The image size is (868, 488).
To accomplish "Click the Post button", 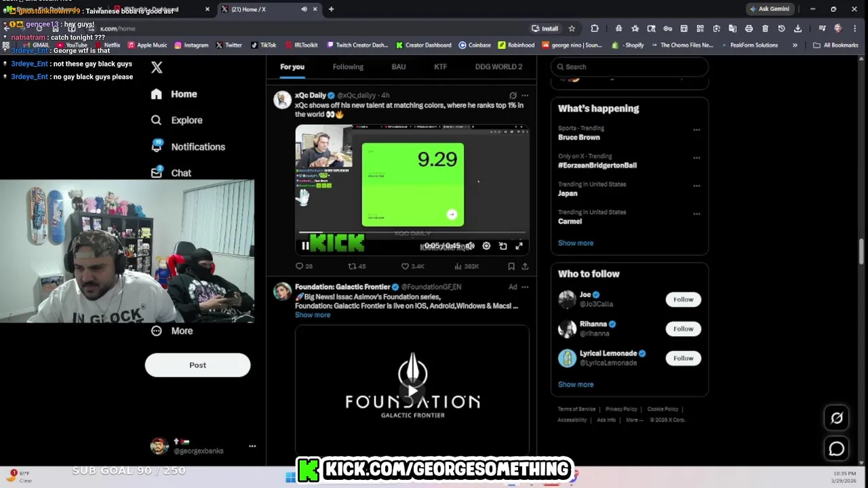I will click(197, 365).
